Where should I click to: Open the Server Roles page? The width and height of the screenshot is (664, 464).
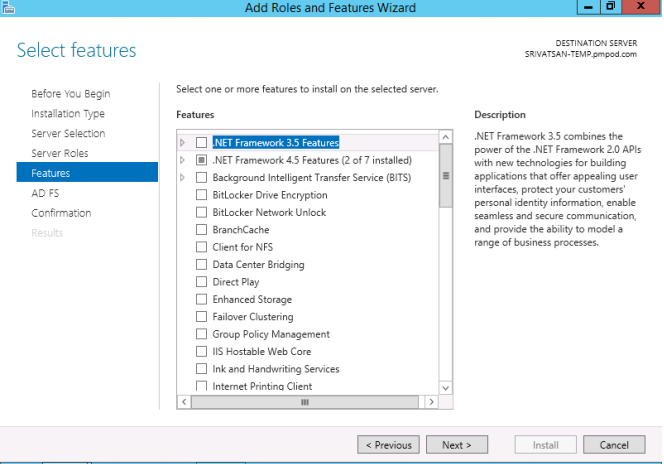pos(60,153)
